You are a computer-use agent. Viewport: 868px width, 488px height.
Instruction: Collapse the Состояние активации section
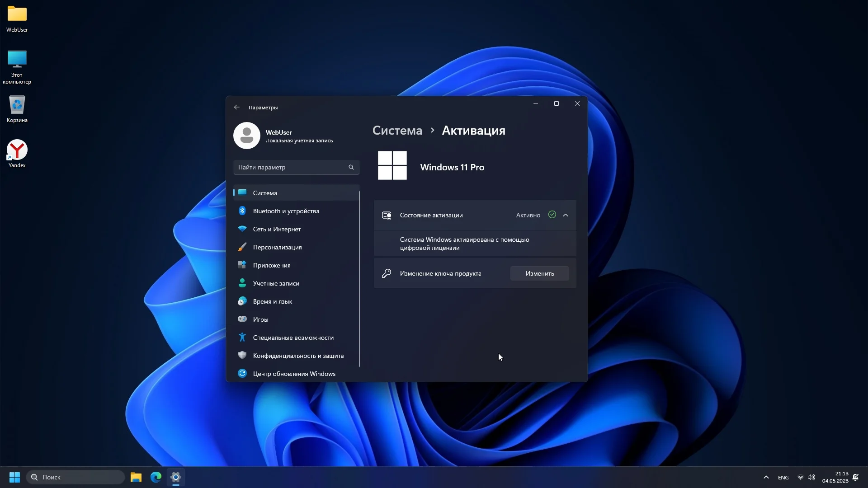point(566,215)
